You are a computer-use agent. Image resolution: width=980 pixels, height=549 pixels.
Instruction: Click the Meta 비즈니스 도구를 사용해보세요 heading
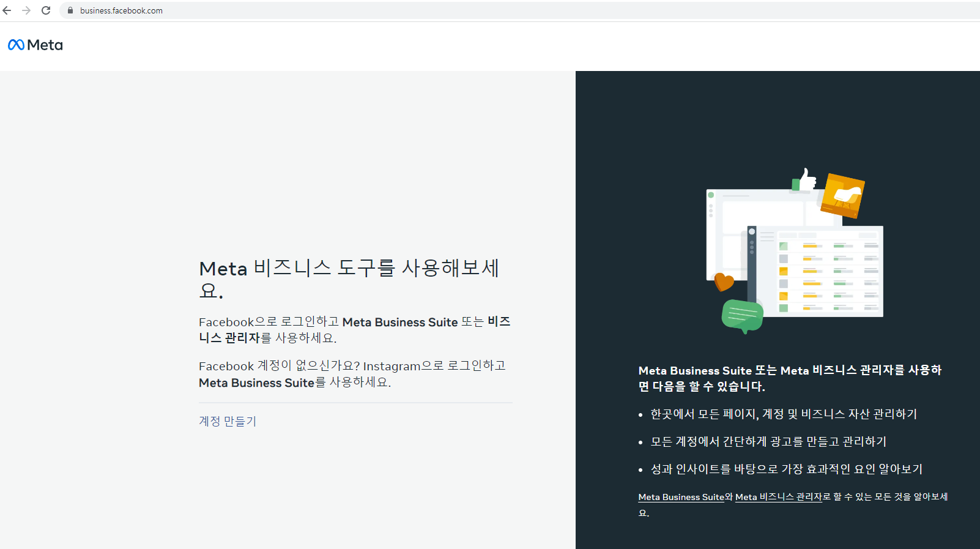click(349, 278)
